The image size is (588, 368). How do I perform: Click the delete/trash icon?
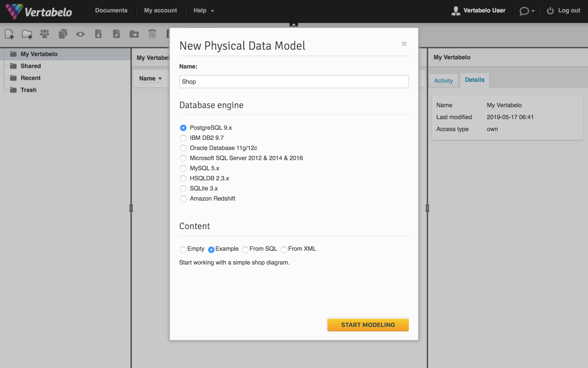[x=152, y=34]
